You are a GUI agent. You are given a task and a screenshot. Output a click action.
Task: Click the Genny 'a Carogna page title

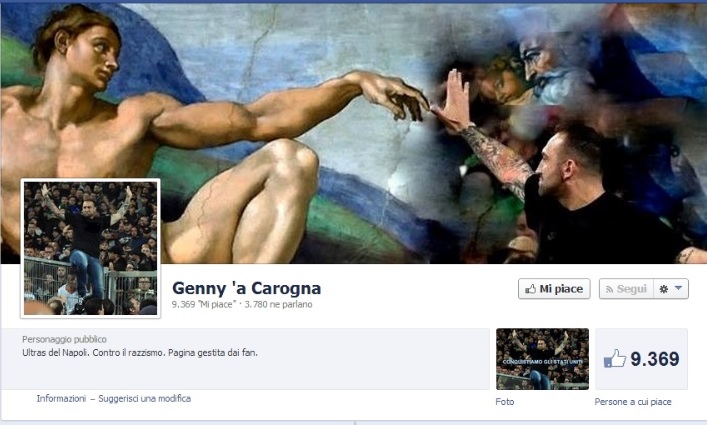(x=247, y=288)
